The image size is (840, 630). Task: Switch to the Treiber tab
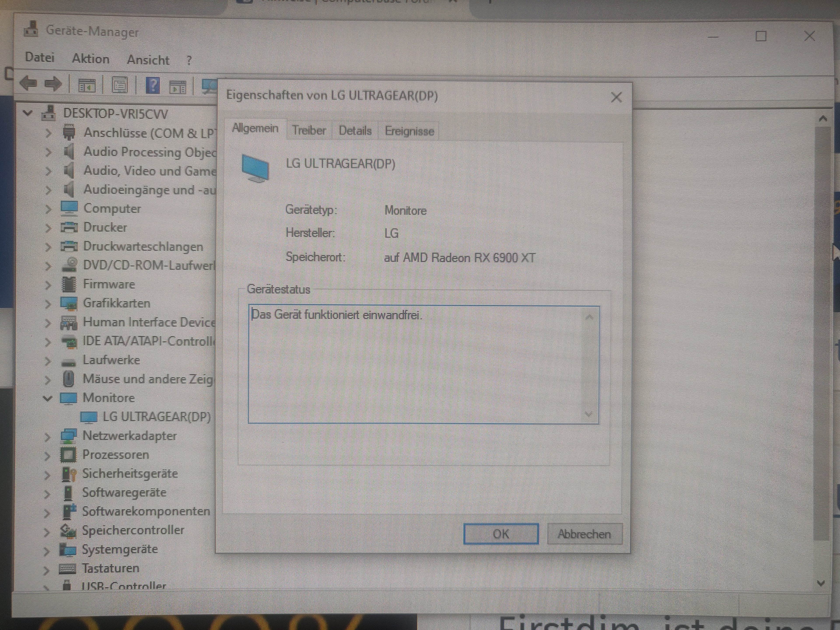[309, 131]
